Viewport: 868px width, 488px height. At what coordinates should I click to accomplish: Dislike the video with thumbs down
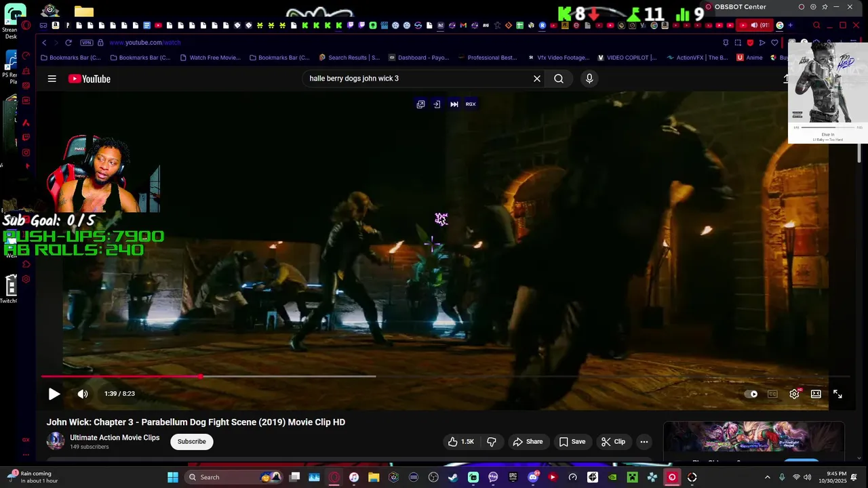coord(492,441)
